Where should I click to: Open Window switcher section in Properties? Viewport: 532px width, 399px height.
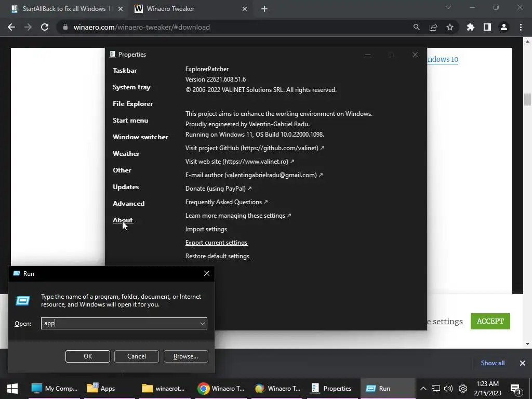140,137
